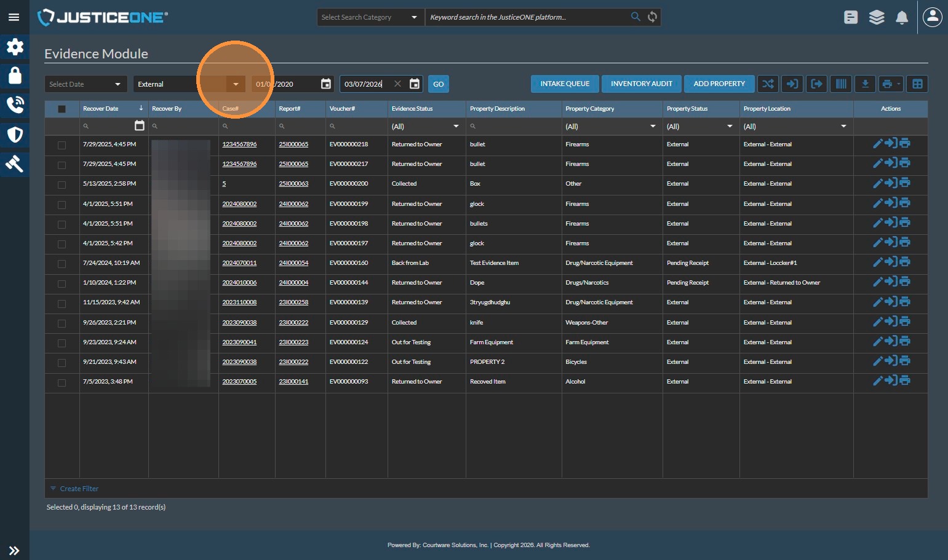Expand the Select Search Category dropdown
948x560 pixels.
click(x=370, y=17)
